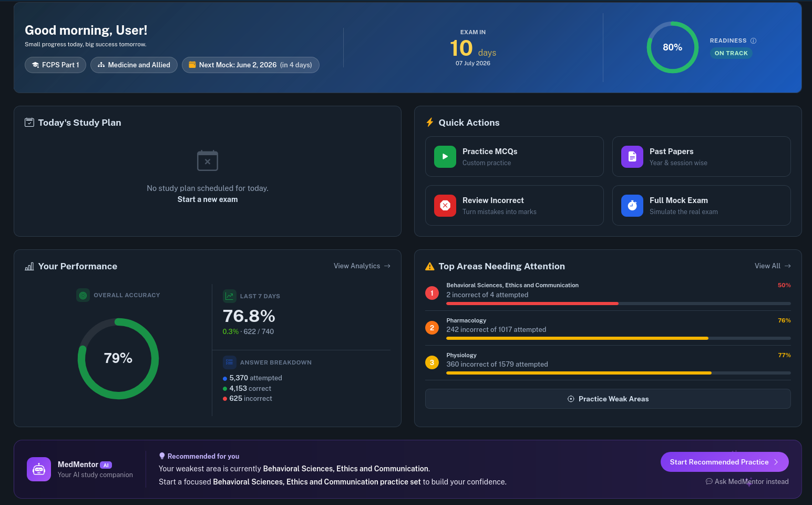Image resolution: width=812 pixels, height=505 pixels.
Task: Click the blue Full Mock Exam stopwatch icon
Action: 632,206
